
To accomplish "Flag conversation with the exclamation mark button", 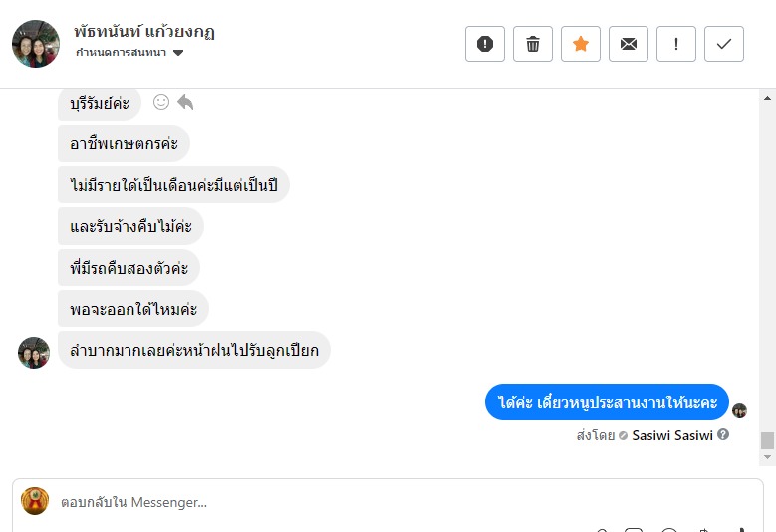I will click(676, 44).
